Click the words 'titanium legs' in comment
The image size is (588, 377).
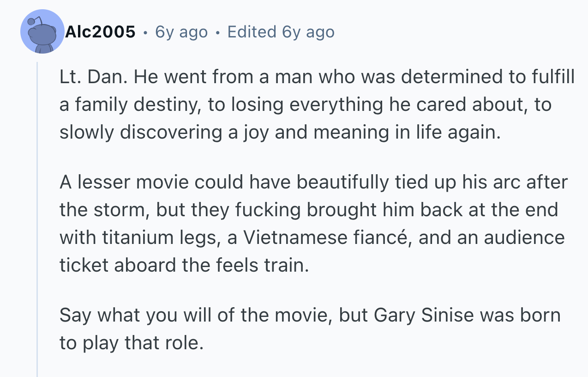tap(157, 237)
